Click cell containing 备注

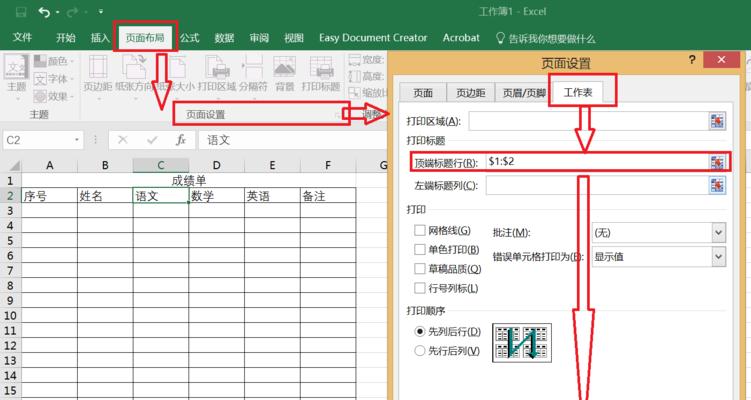(x=328, y=196)
